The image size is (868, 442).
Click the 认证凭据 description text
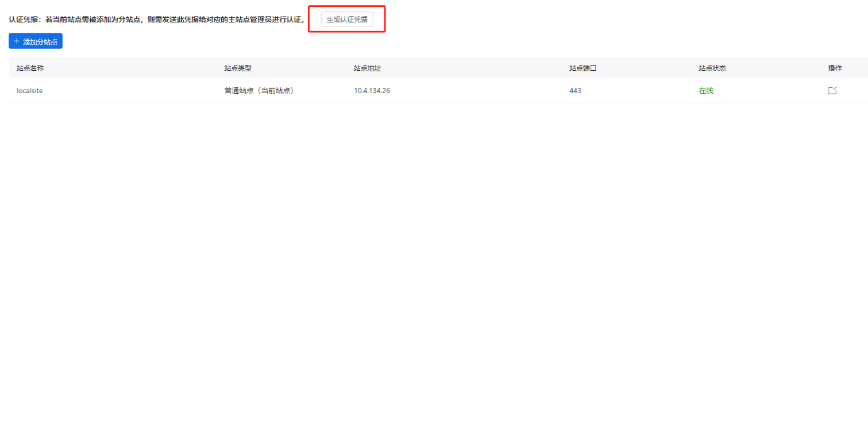[x=157, y=20]
